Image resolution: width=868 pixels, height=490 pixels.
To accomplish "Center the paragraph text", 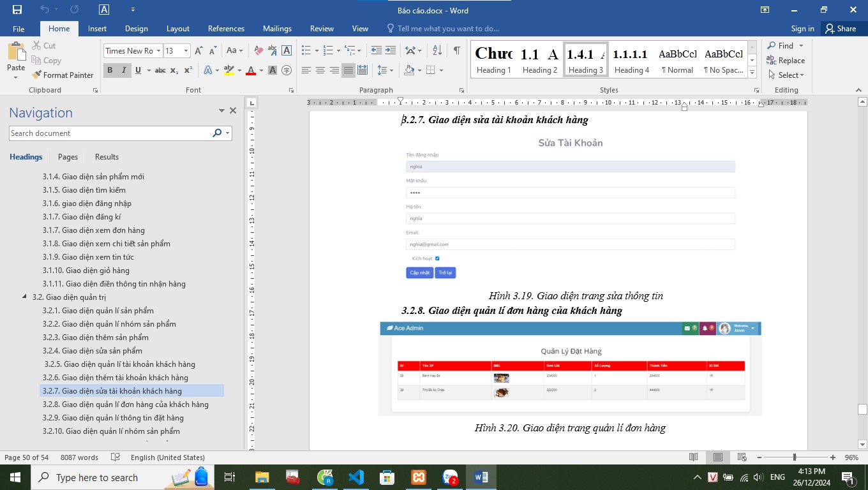I will coord(320,70).
